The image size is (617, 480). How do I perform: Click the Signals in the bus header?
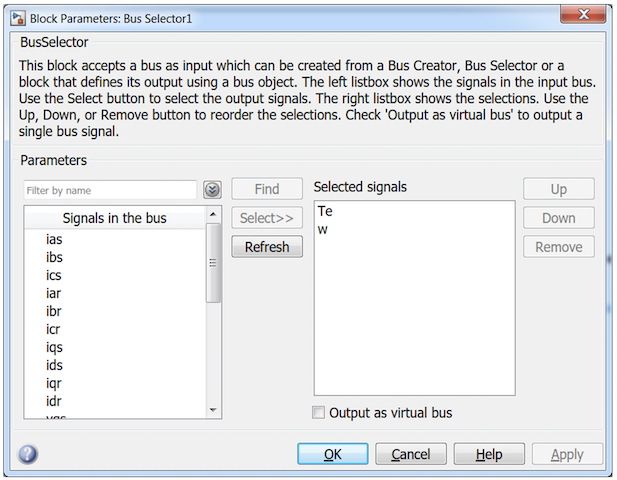point(114,218)
